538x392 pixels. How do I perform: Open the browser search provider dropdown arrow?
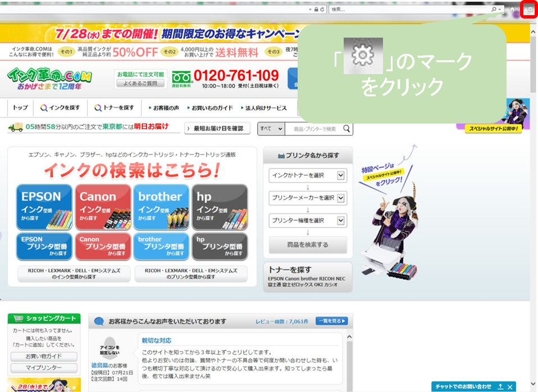pos(500,10)
